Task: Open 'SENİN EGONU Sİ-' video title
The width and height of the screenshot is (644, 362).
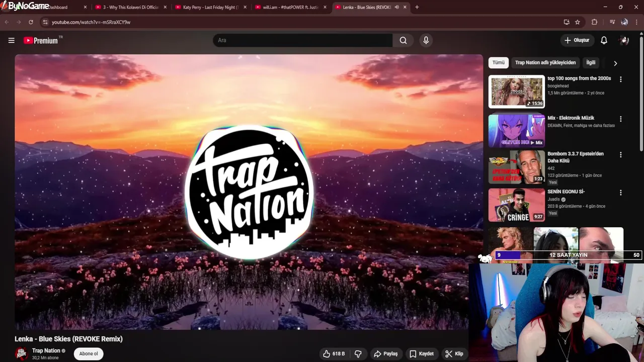Action: [x=566, y=192]
